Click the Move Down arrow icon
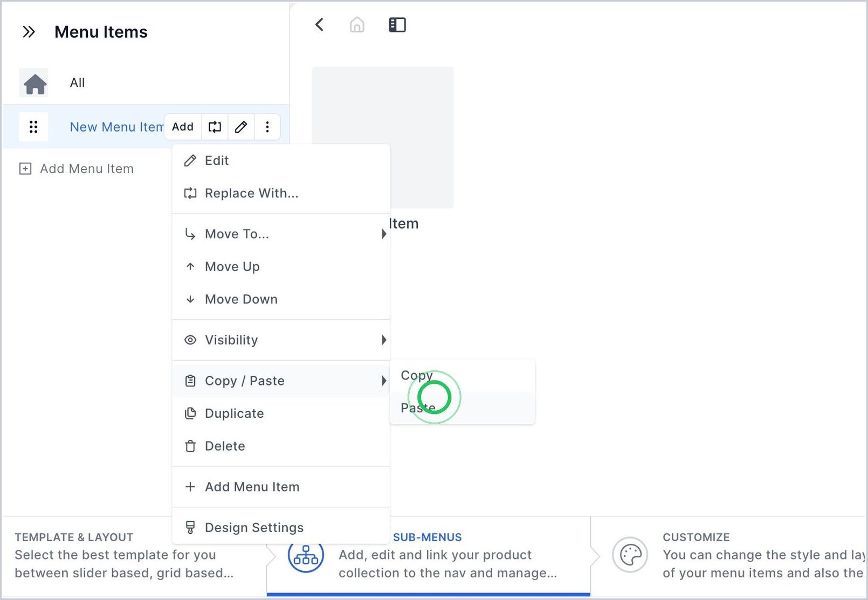868x600 pixels. [x=190, y=299]
